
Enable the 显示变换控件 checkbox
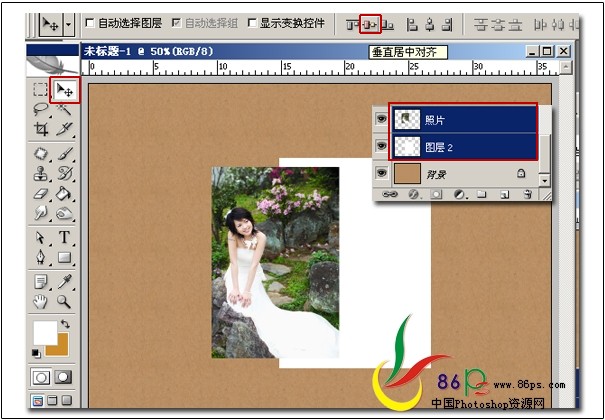(252, 23)
